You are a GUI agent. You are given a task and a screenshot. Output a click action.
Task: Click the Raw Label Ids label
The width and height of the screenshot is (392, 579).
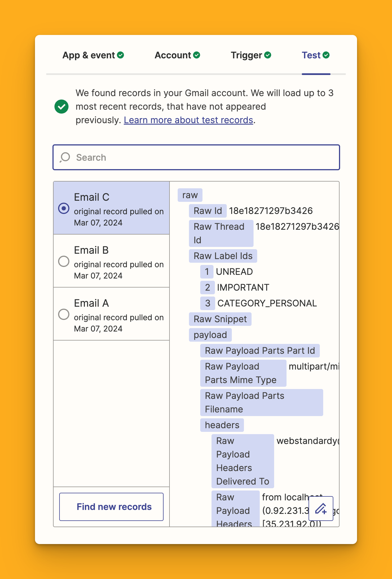coord(223,256)
